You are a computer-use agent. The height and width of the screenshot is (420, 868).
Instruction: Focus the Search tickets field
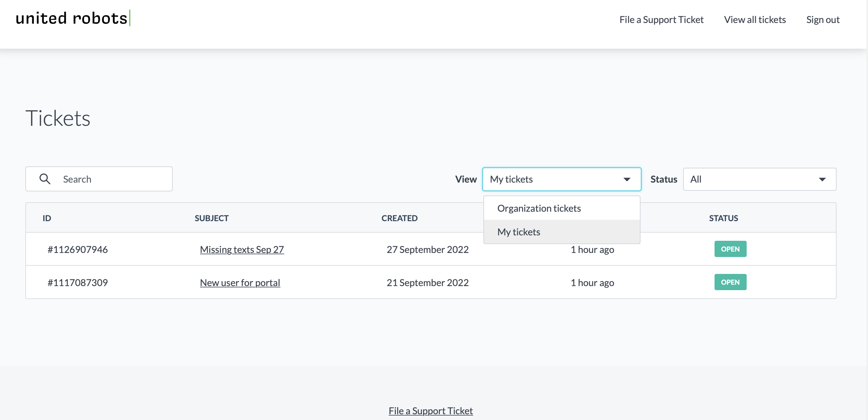click(112, 179)
